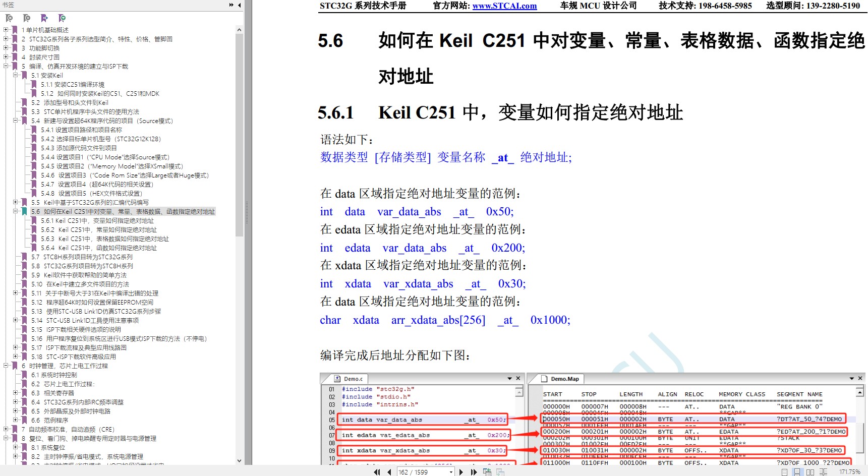Open bookmark 5.7 STC8H系列项目转为STC32G系列
The width and height of the screenshot is (868, 476).
tap(82, 257)
